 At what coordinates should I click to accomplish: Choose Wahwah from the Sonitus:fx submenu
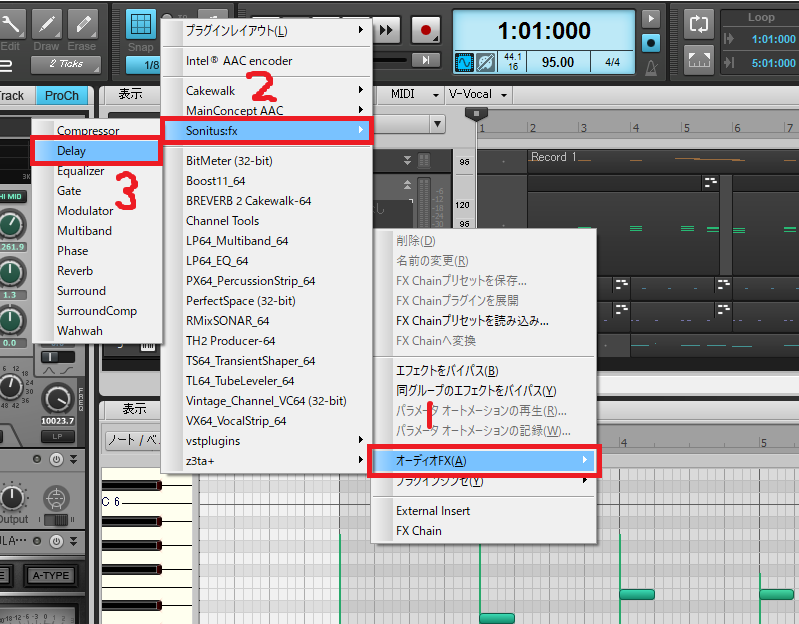click(96, 331)
